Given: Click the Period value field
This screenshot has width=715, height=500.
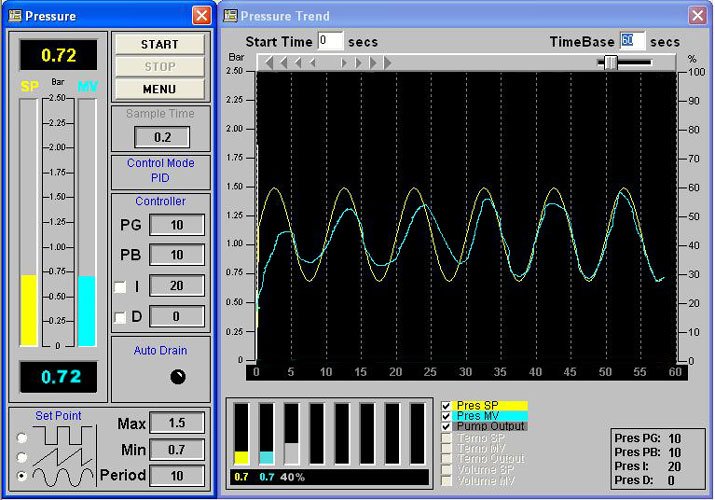Looking at the screenshot, I should click(176, 475).
